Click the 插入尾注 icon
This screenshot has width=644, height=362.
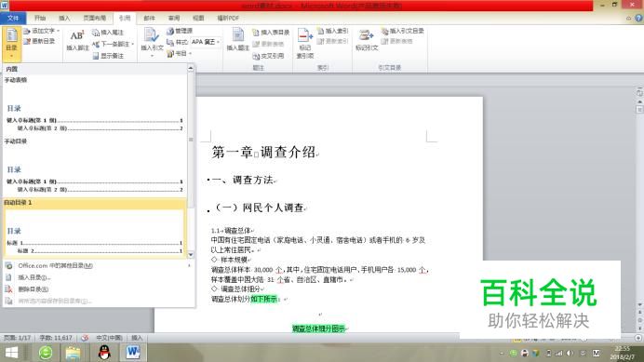(96, 33)
